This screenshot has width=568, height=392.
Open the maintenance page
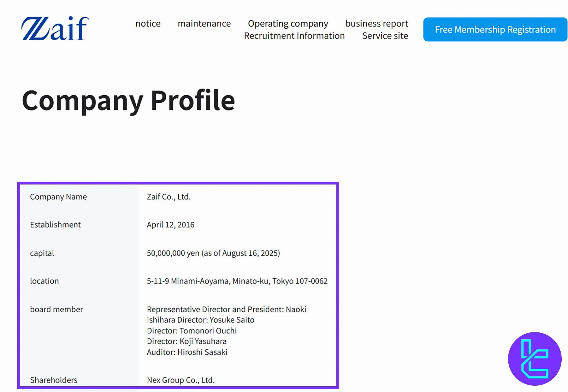pos(204,23)
